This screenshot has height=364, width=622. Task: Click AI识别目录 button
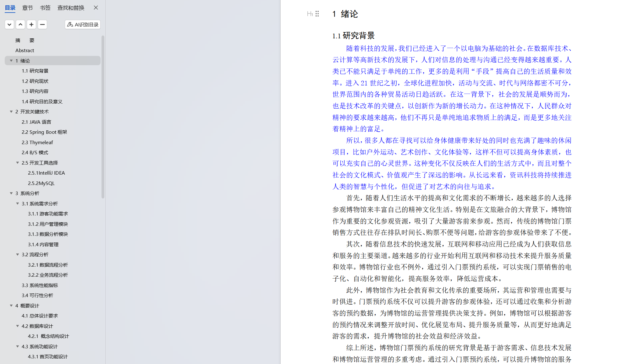(x=83, y=24)
